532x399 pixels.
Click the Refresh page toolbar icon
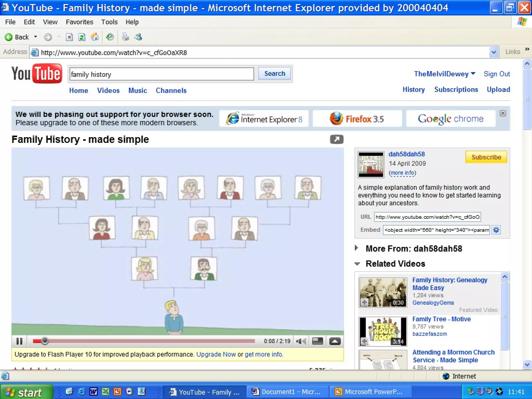click(82, 37)
